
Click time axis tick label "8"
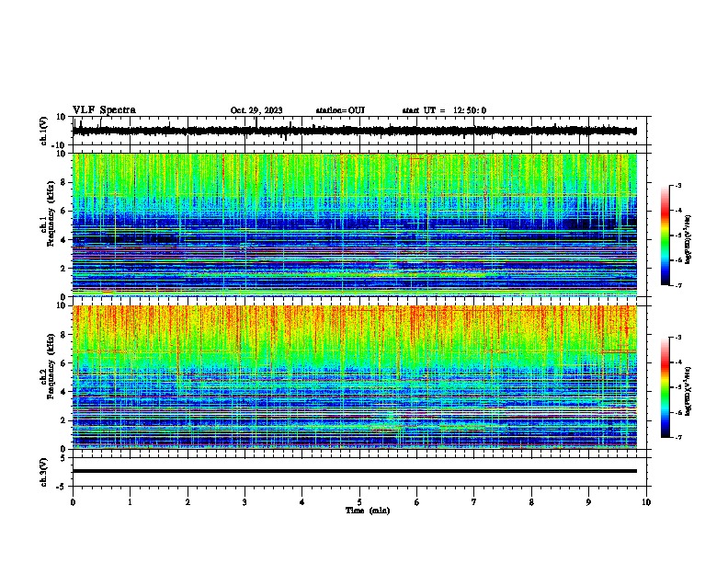[x=531, y=502]
